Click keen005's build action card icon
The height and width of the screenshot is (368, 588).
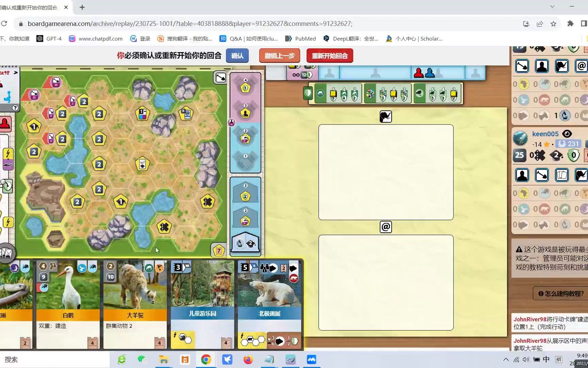click(542, 175)
